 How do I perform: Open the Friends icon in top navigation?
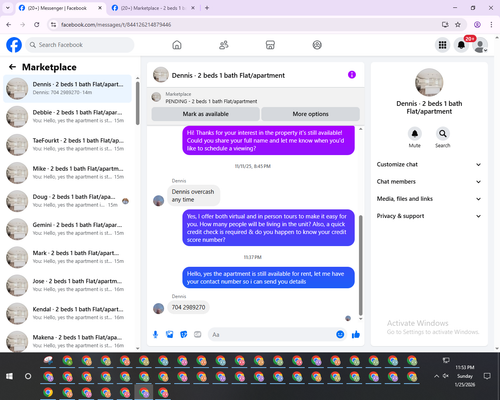[224, 45]
